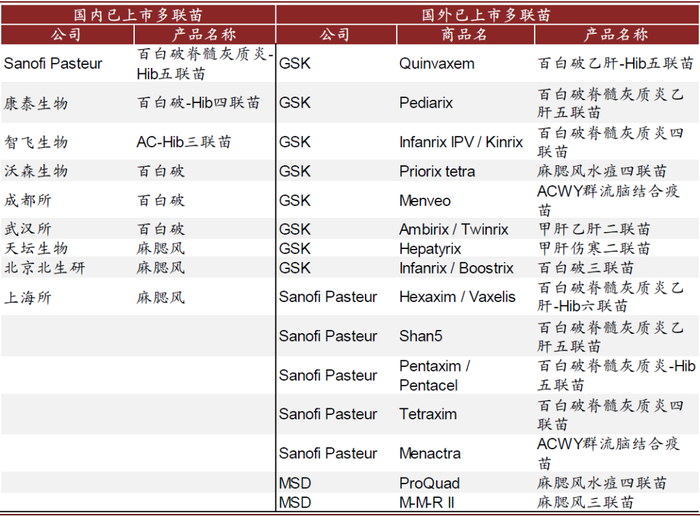The width and height of the screenshot is (700, 516).
Task: Click the product '甲肝伤寒二联苗'
Action: click(594, 249)
